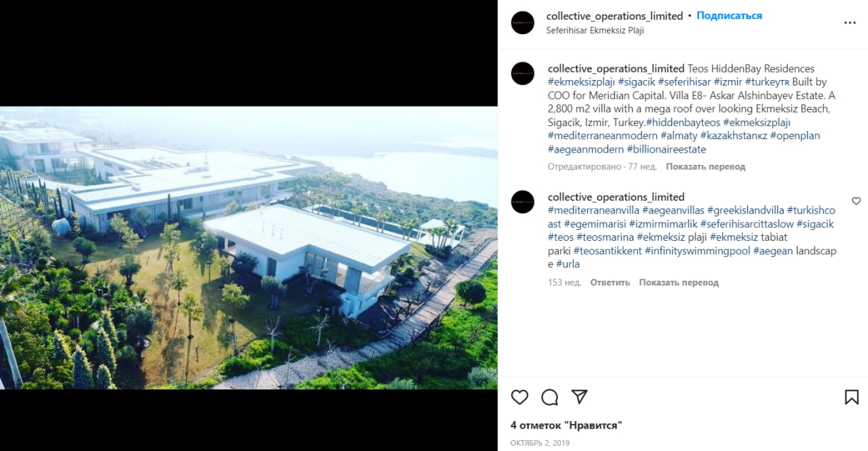The image size is (868, 451).
Task: Open the three-dot more options menu
Action: click(x=850, y=22)
